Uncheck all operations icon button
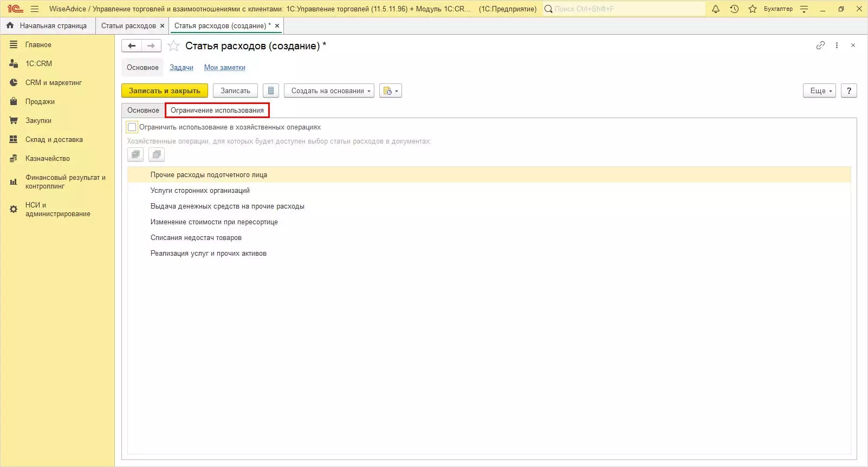The width and height of the screenshot is (868, 467). [x=157, y=154]
